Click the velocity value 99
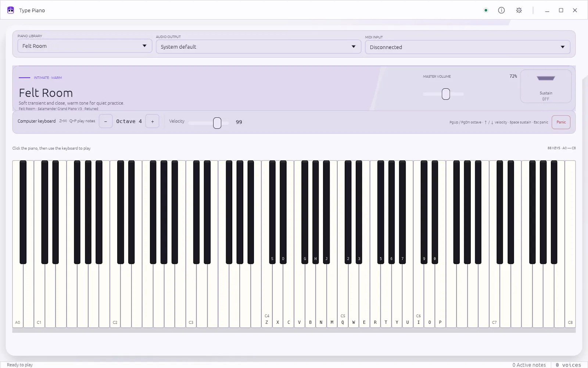The width and height of the screenshot is (588, 368). click(x=239, y=122)
